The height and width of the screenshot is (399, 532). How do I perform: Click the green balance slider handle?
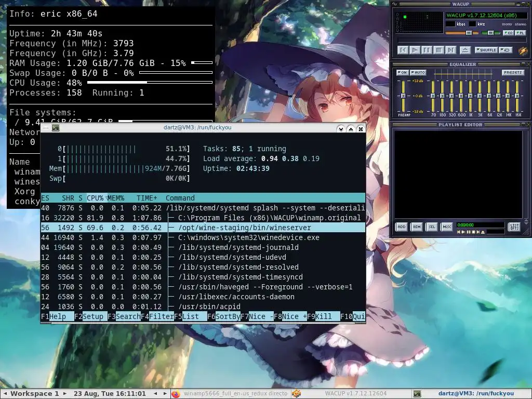click(490, 33)
